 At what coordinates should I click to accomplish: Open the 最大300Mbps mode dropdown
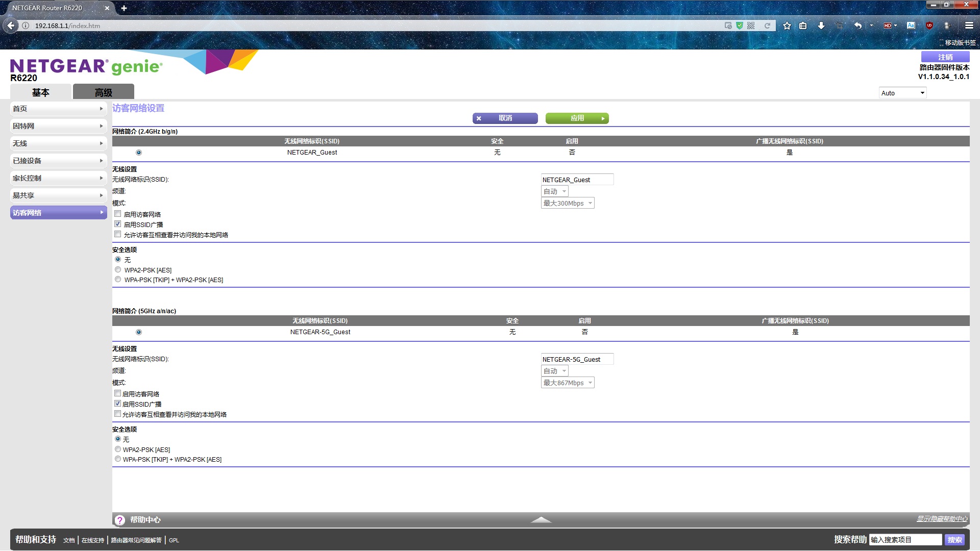[568, 203]
